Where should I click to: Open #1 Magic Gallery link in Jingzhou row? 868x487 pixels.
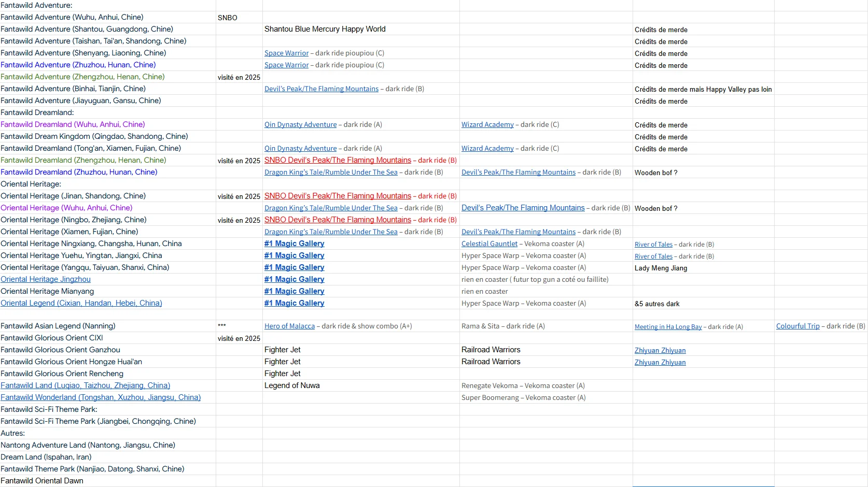point(294,279)
